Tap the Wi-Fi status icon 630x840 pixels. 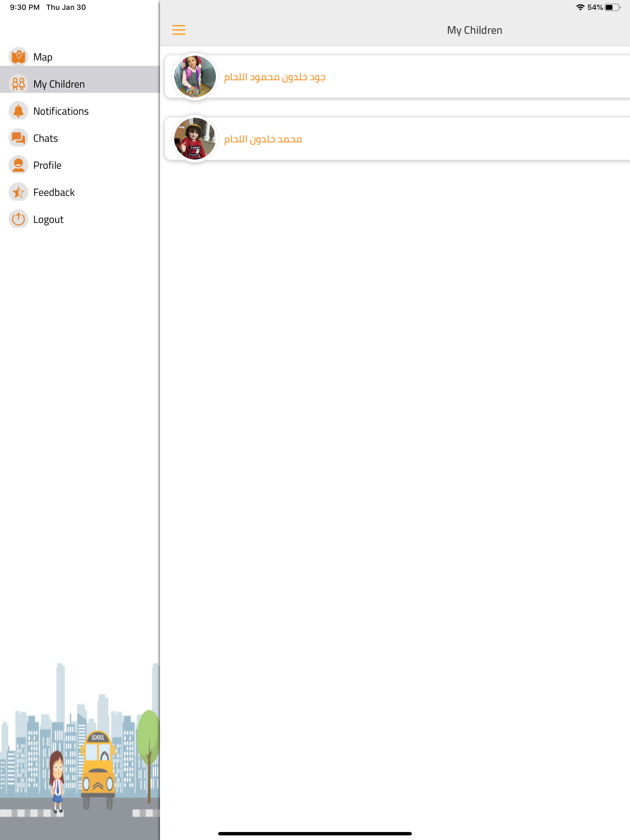click(x=580, y=7)
